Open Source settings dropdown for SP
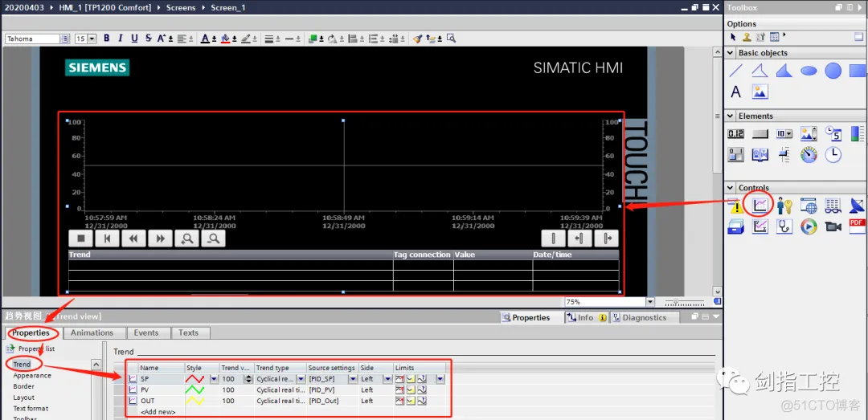Image resolution: width=868 pixels, height=420 pixels. 353,379
